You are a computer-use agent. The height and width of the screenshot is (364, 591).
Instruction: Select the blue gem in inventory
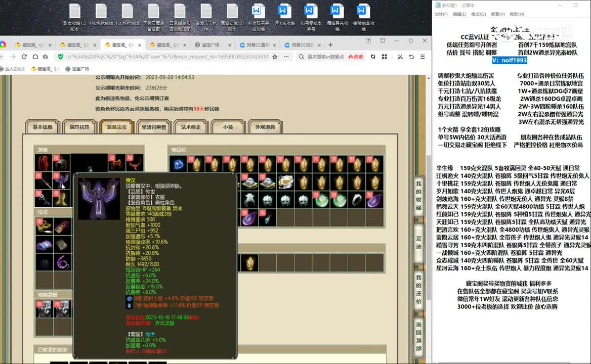[x=178, y=164]
